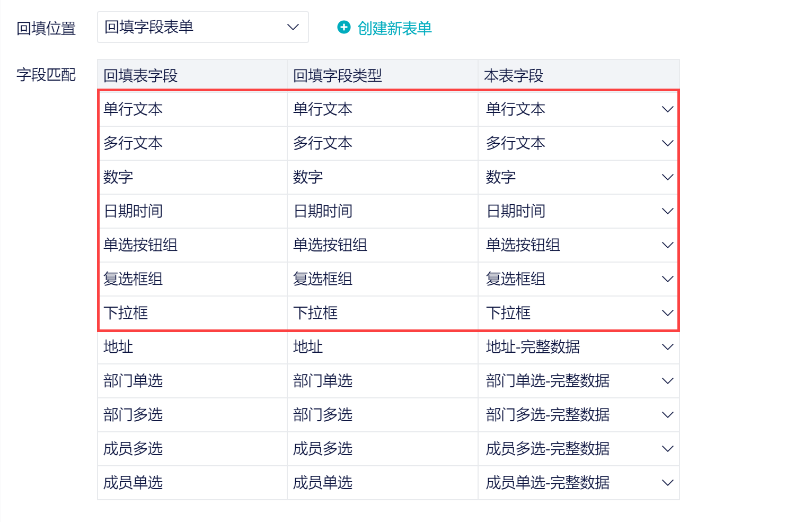Click the 本表字段 column header
Screen dimensions: 812x522
(x=514, y=76)
